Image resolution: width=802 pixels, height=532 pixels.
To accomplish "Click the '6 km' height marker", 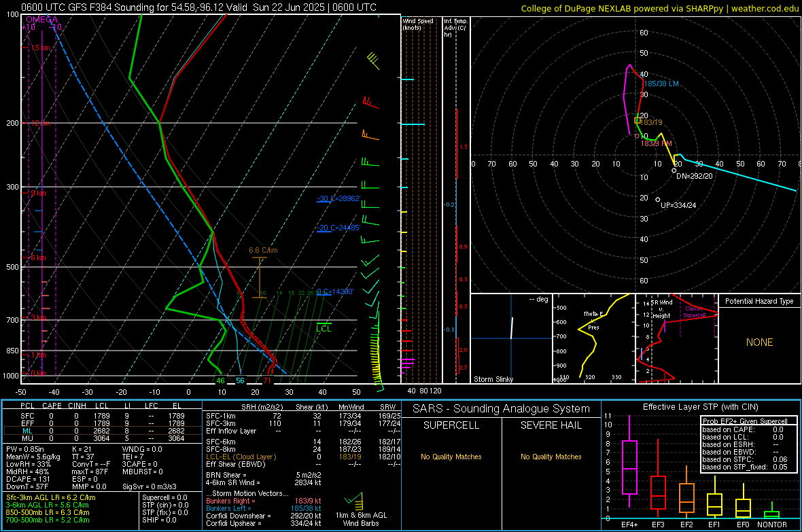I will tap(39, 258).
